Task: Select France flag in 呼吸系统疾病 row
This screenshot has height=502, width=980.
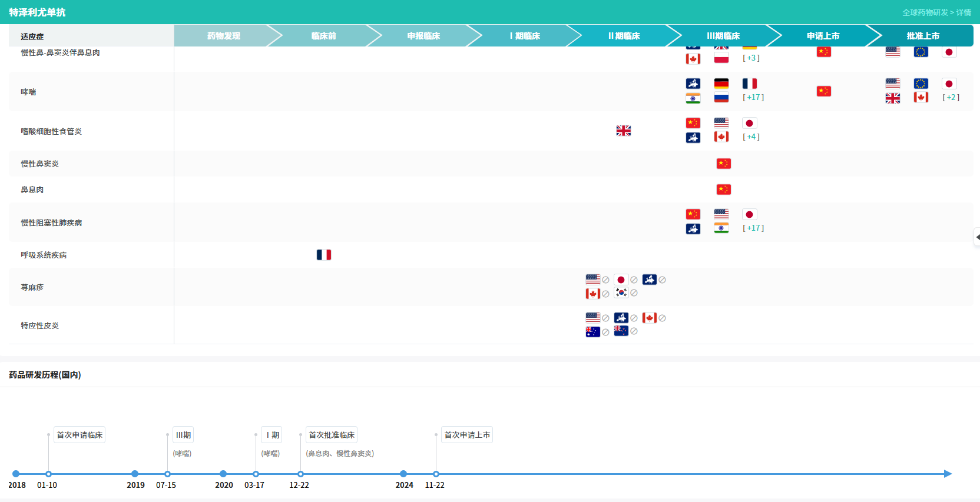Action: (324, 255)
